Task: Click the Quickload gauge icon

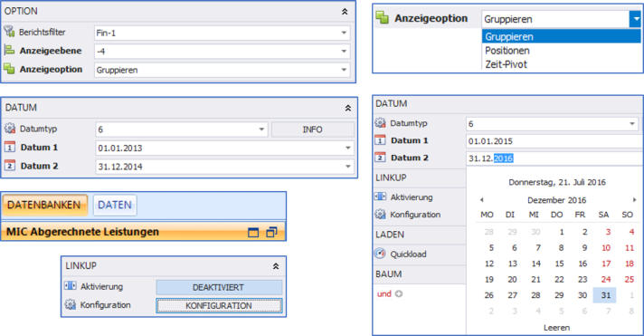Action: pos(380,254)
